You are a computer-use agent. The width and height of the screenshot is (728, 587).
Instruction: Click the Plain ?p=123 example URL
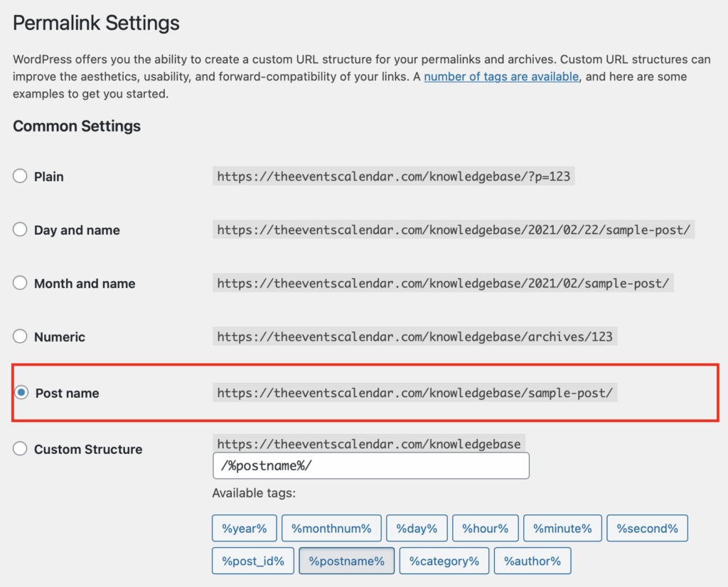point(393,176)
